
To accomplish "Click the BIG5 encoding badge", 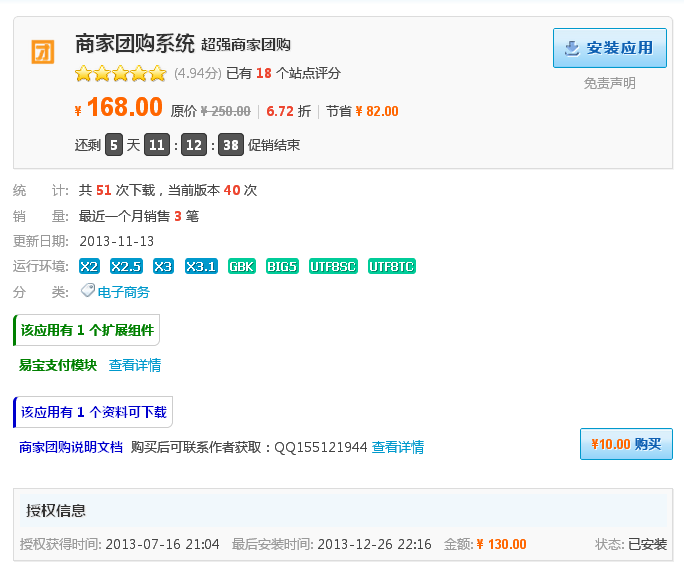I will click(282, 266).
